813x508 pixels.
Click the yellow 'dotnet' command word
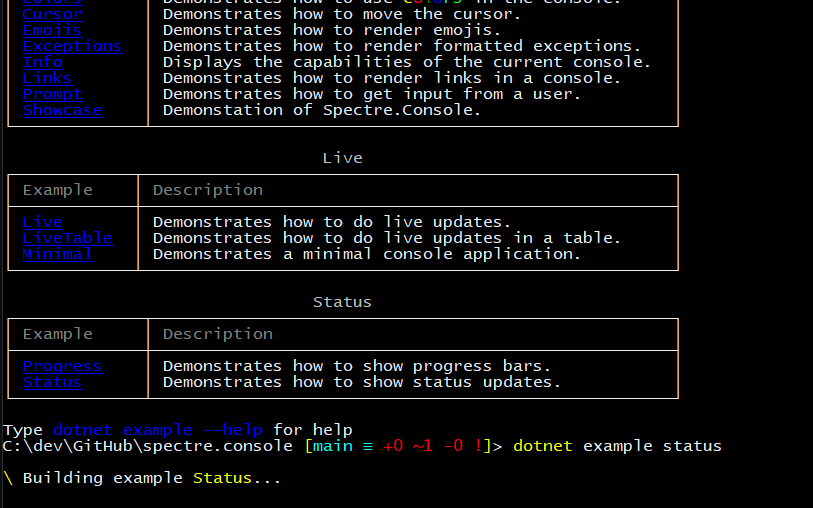pyautogui.click(x=543, y=446)
